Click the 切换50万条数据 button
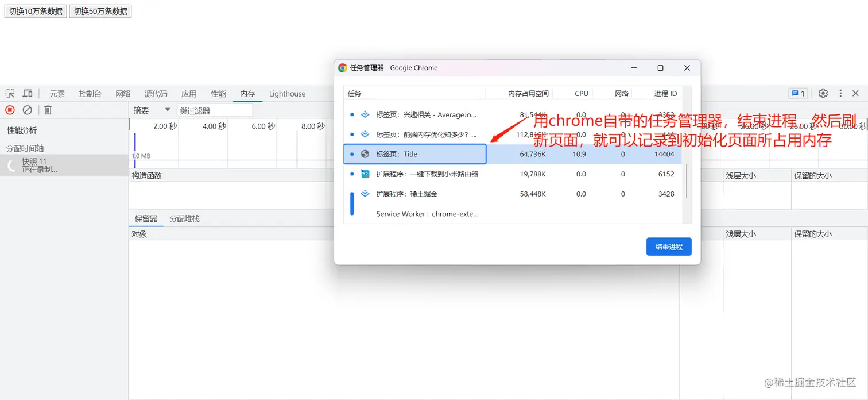Image resolution: width=868 pixels, height=400 pixels. 100,11
